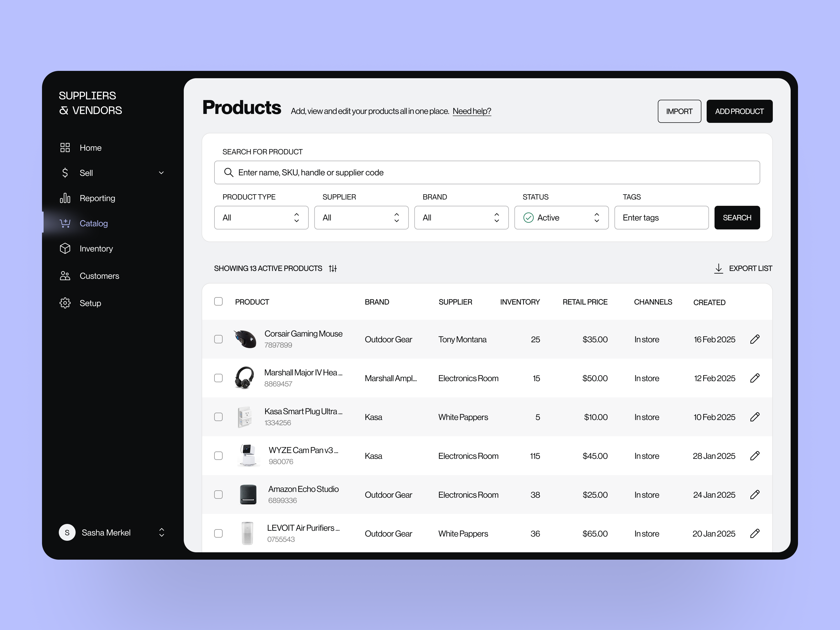This screenshot has height=630, width=840.
Task: Select Home in the navigation sidebar
Action: pyautogui.click(x=90, y=147)
